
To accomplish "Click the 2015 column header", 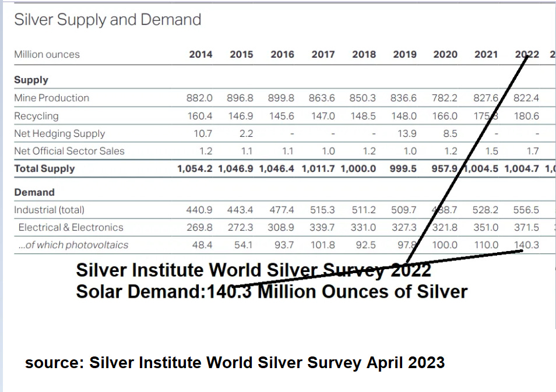I will point(241,55).
